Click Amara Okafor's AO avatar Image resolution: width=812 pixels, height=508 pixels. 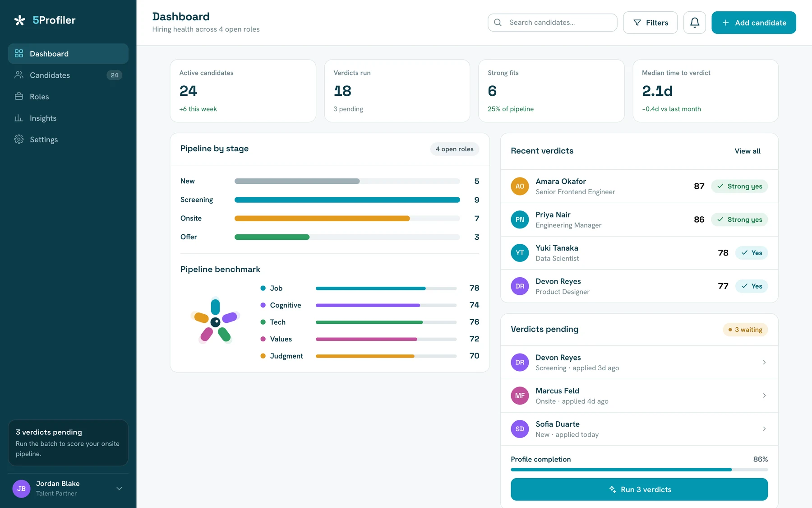coord(520,186)
